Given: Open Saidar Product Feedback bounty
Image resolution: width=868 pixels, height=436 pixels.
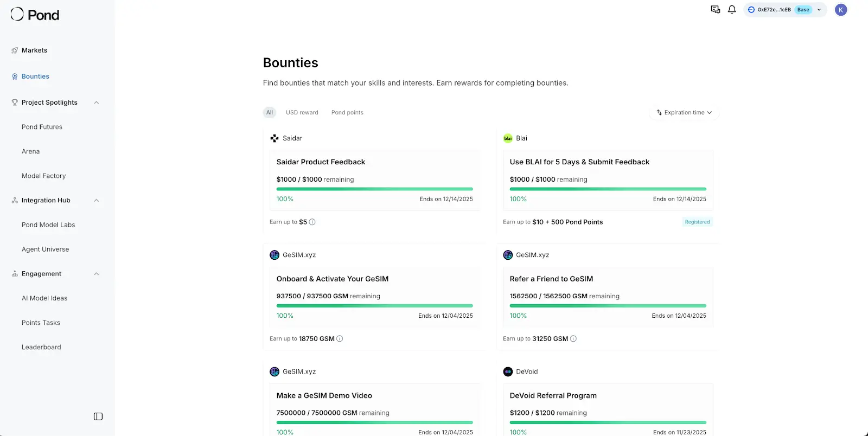Looking at the screenshot, I should point(321,162).
